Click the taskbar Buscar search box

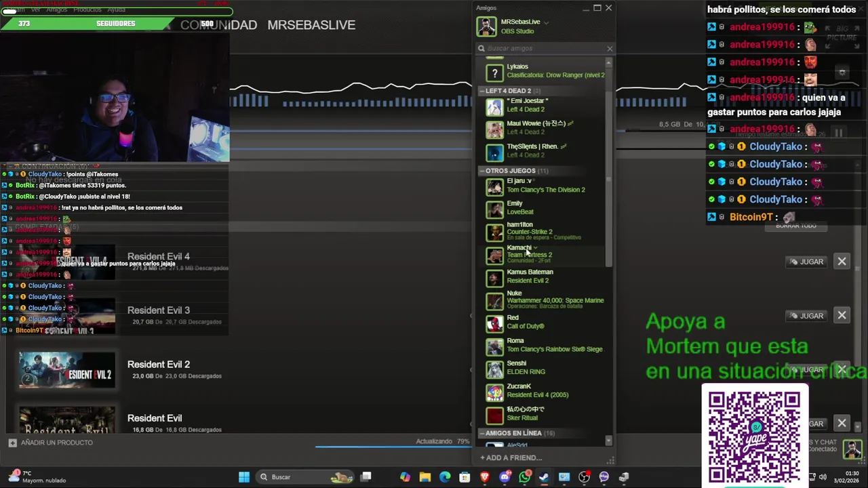pyautogui.click(x=305, y=477)
